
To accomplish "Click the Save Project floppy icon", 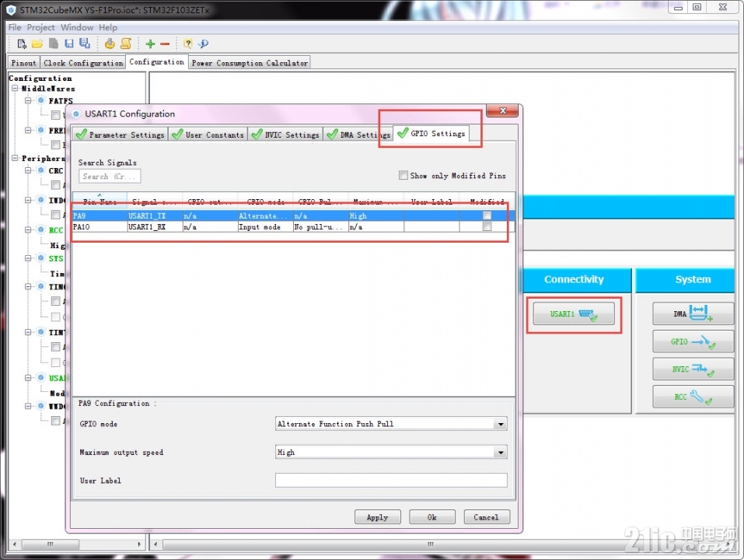I will coord(69,44).
